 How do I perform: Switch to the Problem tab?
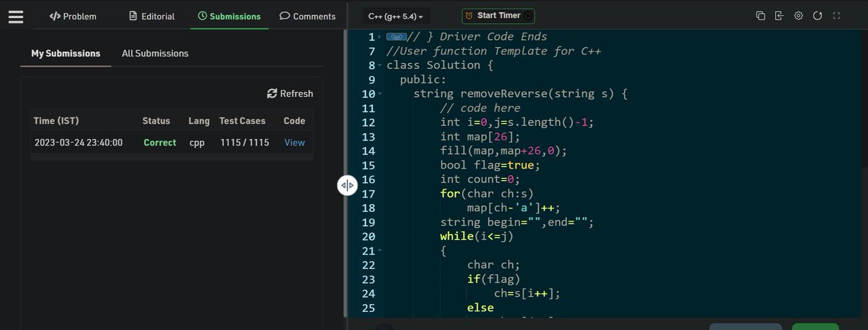click(72, 16)
